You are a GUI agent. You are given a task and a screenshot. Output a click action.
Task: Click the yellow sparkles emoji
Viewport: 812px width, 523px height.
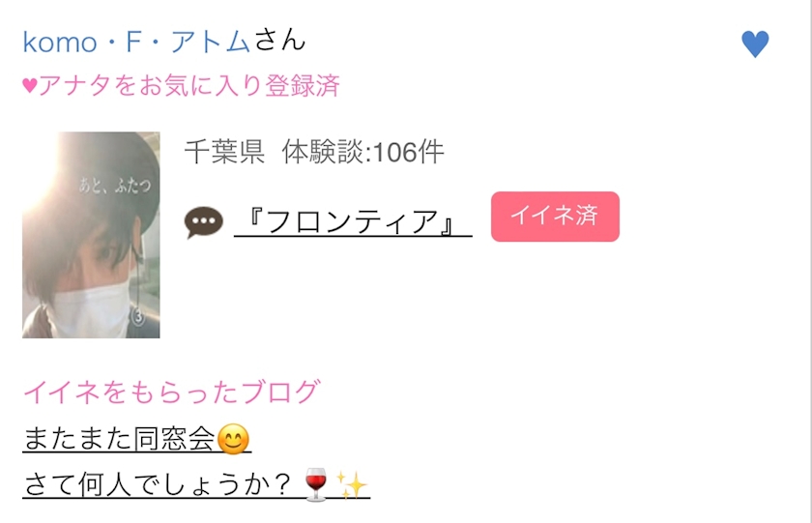coord(352,484)
